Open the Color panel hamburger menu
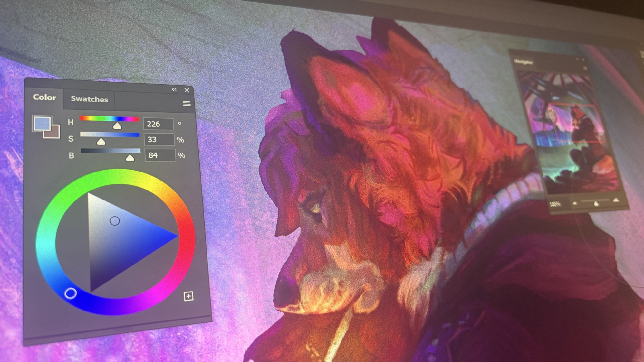This screenshot has width=644, height=362. pyautogui.click(x=187, y=103)
